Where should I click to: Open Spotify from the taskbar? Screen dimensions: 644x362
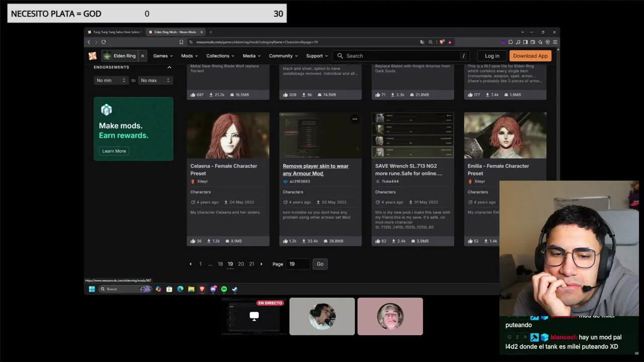coord(224,289)
